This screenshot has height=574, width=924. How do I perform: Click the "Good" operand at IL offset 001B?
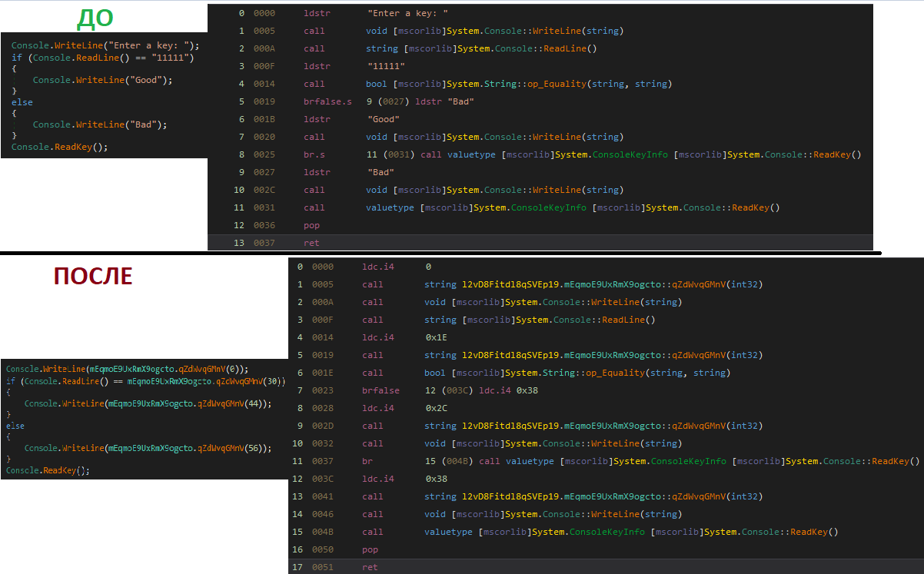384,119
